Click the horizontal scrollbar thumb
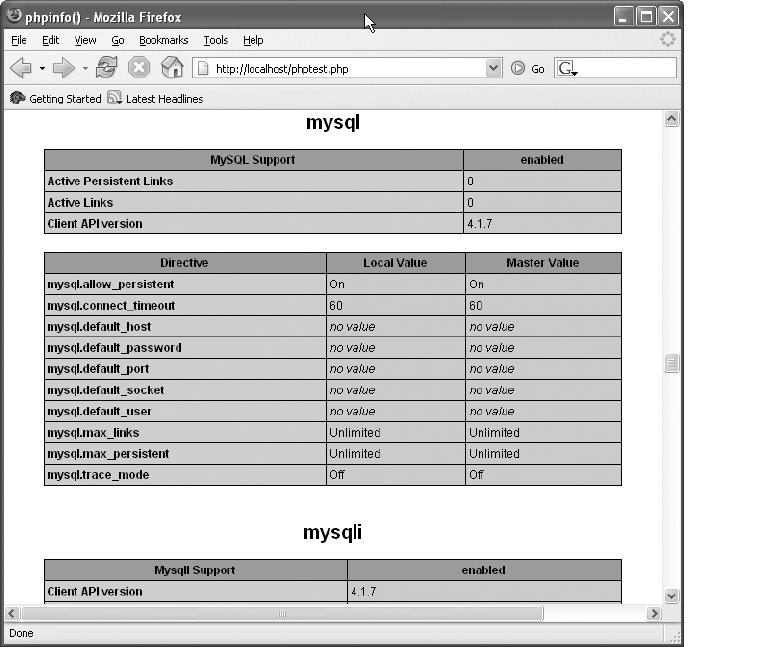The image size is (765, 647). [282, 613]
